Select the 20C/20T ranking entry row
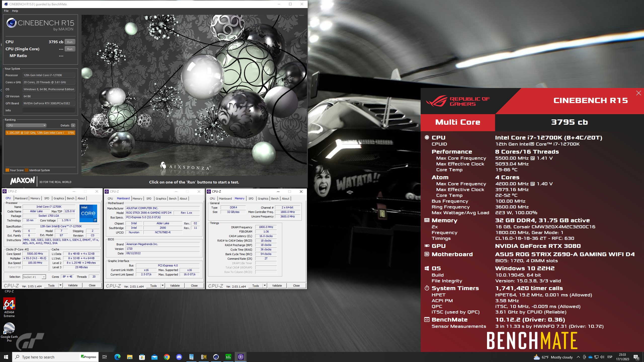644x362 pixels. click(40, 133)
